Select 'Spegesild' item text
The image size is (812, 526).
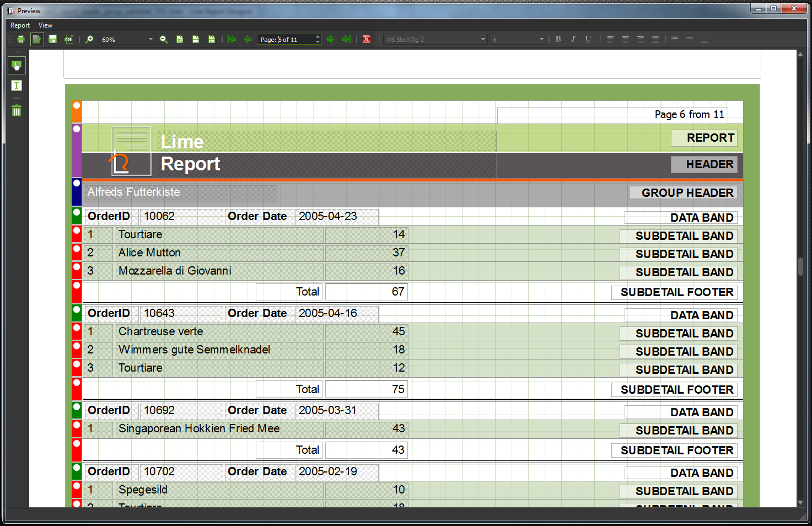point(143,490)
